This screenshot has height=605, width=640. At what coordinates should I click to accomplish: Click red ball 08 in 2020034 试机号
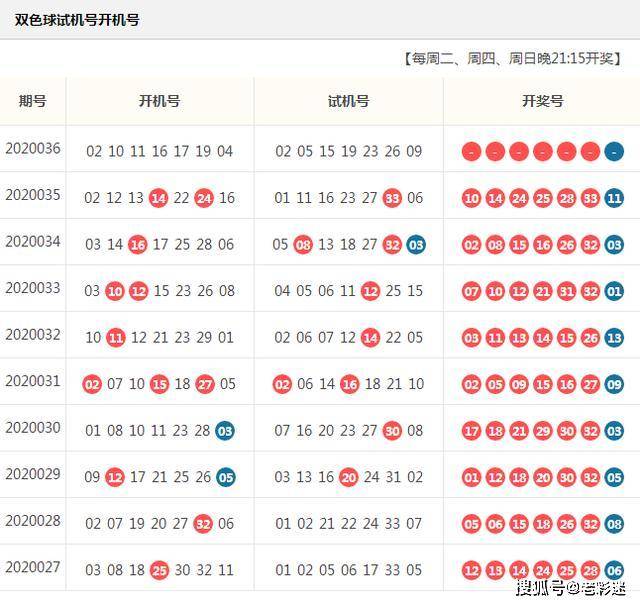click(x=303, y=245)
